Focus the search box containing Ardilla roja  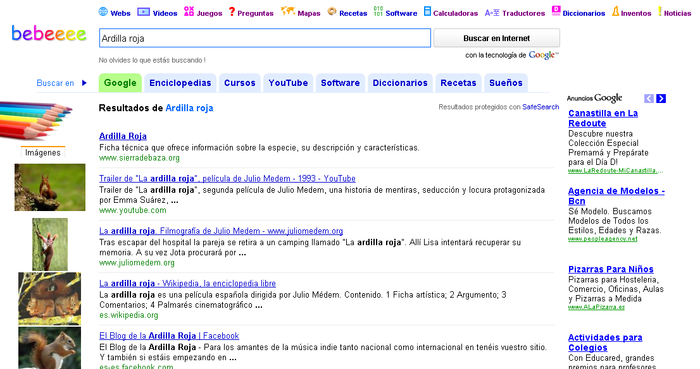point(265,38)
